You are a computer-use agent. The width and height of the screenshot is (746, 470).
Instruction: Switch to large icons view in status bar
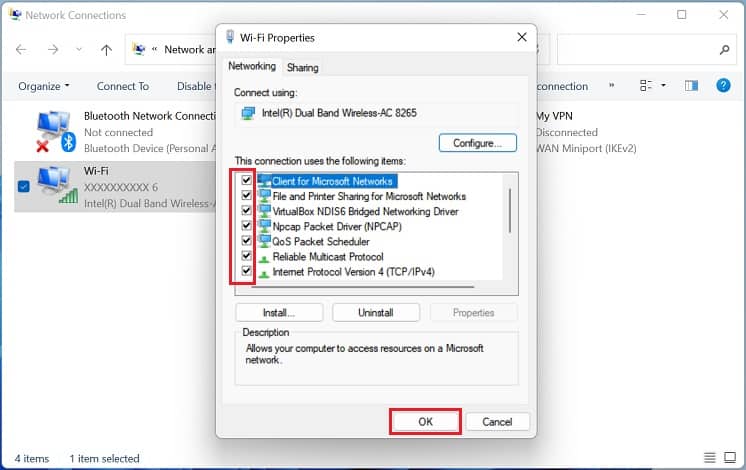pos(730,458)
